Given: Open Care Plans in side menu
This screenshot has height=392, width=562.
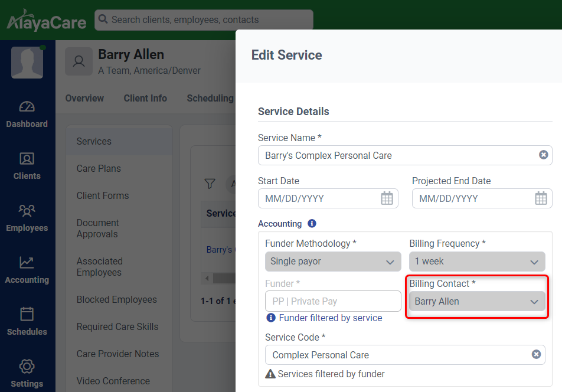Looking at the screenshot, I should click(99, 169).
